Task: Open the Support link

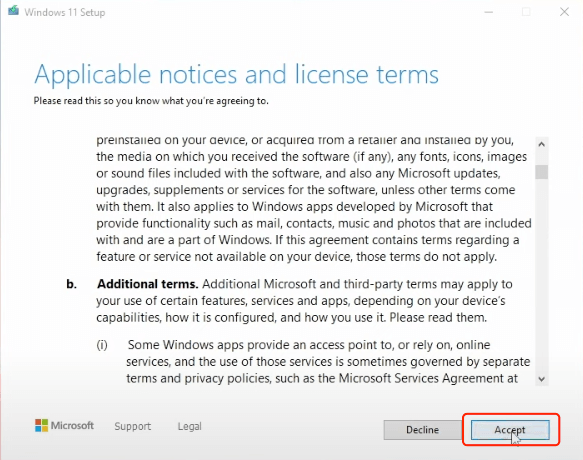Action: [133, 426]
